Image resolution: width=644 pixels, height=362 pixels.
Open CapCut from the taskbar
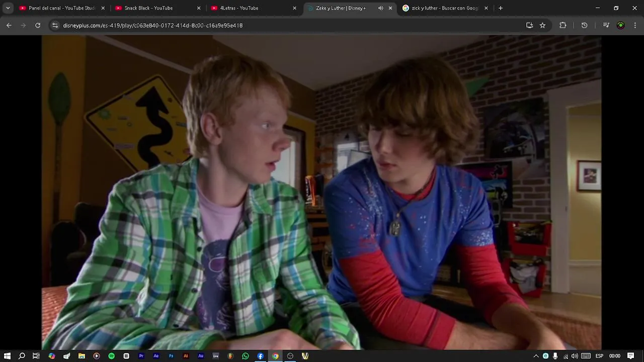tap(126, 356)
